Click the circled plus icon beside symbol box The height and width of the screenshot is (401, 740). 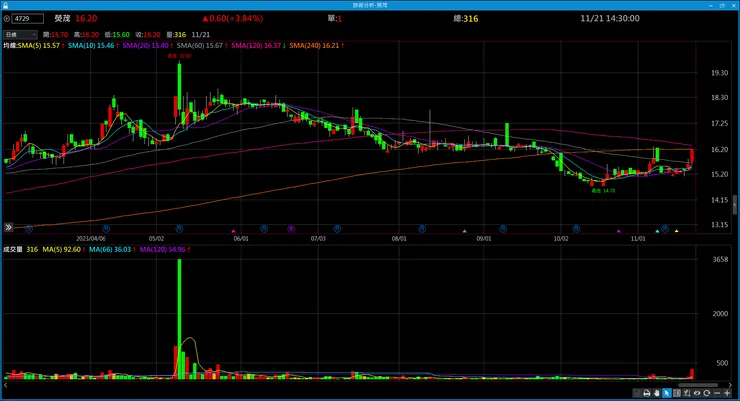(x=7, y=19)
